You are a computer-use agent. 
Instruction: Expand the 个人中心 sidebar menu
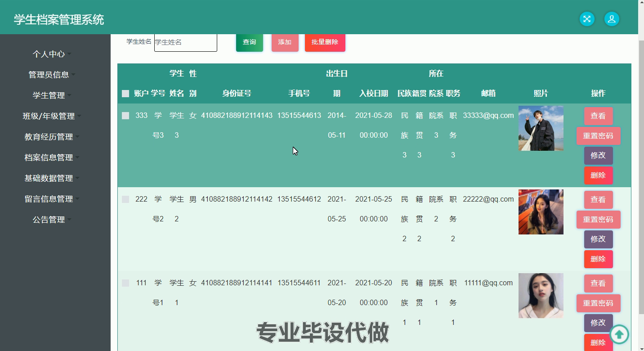(52, 54)
